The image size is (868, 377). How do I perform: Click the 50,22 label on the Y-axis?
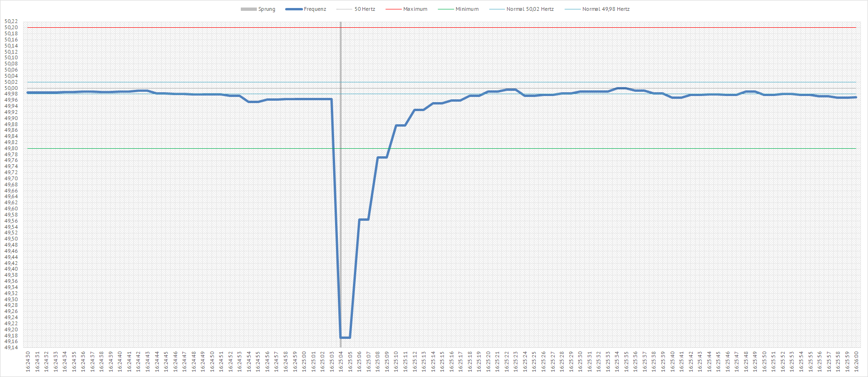pos(11,22)
